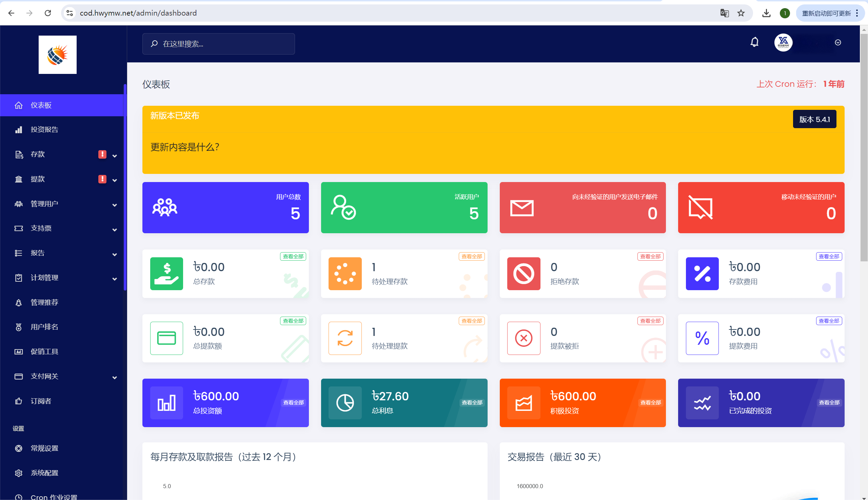
Task: Go to 促销工具 in sidebar
Action: point(44,351)
